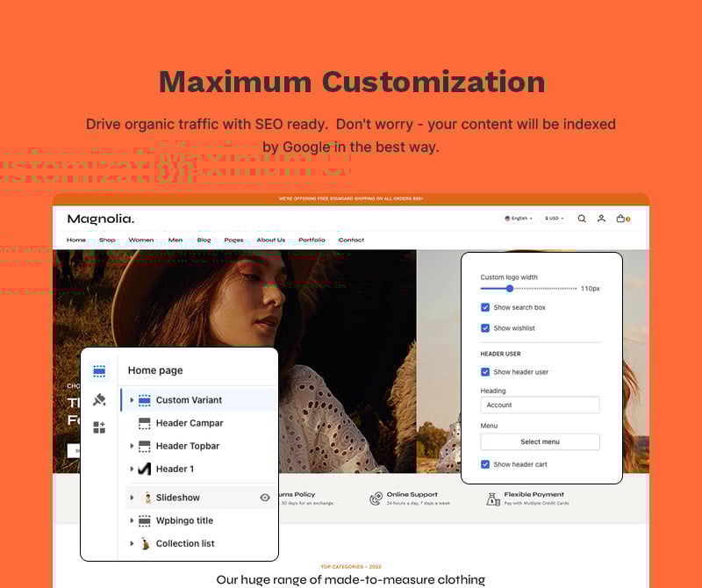Viewport: 702px width, 588px height.
Task: Select the theme settings brush icon
Action: pyautogui.click(x=99, y=398)
